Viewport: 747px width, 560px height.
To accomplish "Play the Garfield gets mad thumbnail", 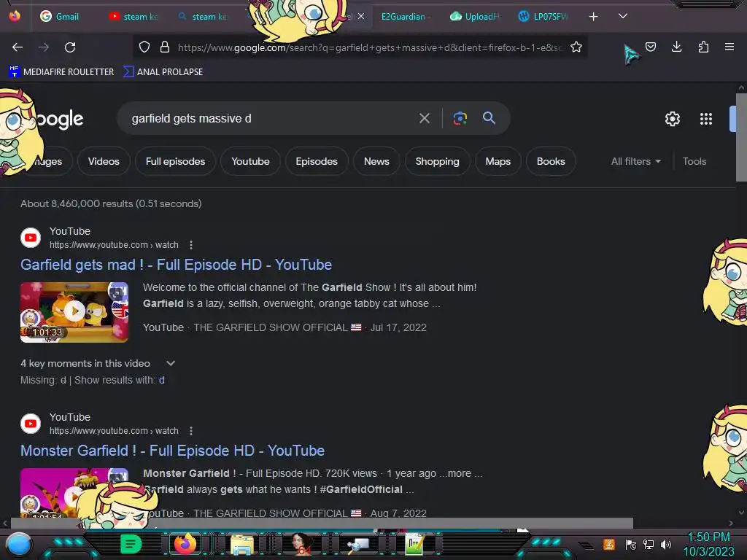I will tap(74, 312).
